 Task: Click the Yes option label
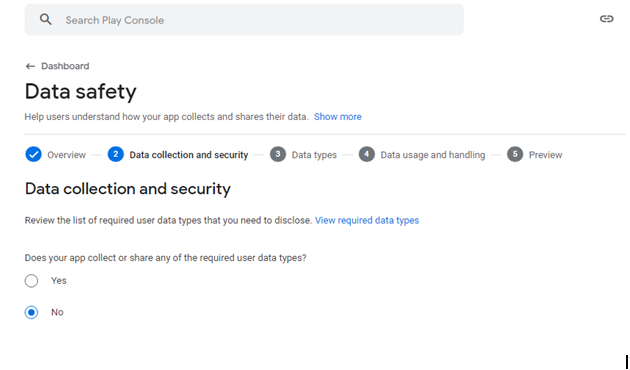click(59, 280)
